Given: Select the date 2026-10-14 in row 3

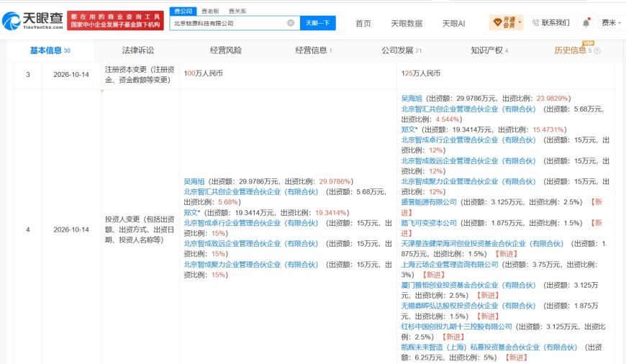Looking at the screenshot, I should pyautogui.click(x=71, y=75).
